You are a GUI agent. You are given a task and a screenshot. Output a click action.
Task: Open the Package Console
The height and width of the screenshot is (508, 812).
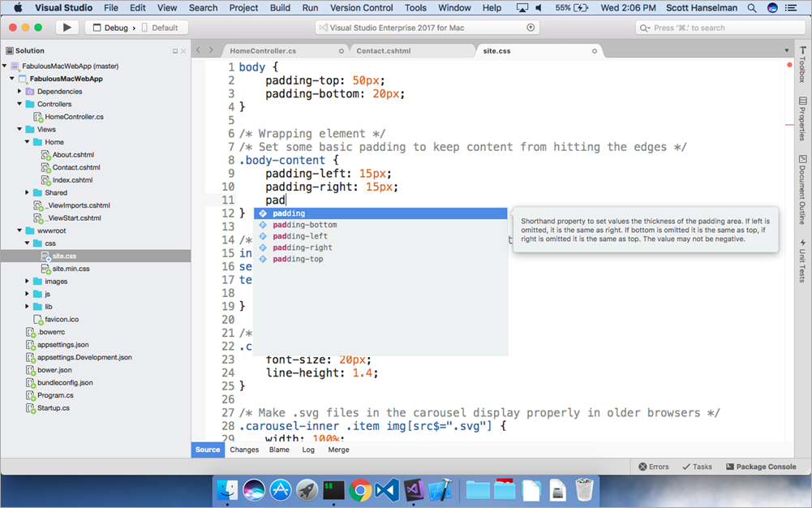tap(761, 467)
